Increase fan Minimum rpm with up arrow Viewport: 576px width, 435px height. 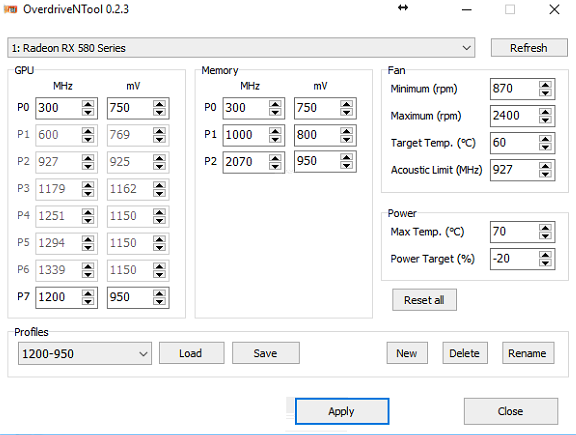point(546,85)
